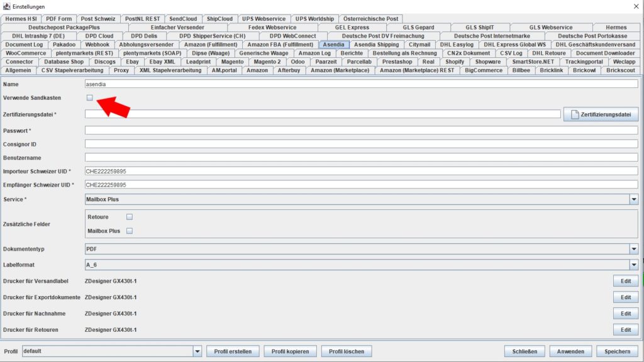
Task: Open the Generische Waage tab
Action: 264,53
